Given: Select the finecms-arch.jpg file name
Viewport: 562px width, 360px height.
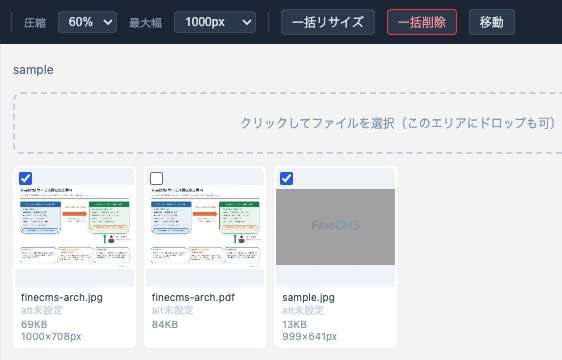Looking at the screenshot, I should [62, 297].
